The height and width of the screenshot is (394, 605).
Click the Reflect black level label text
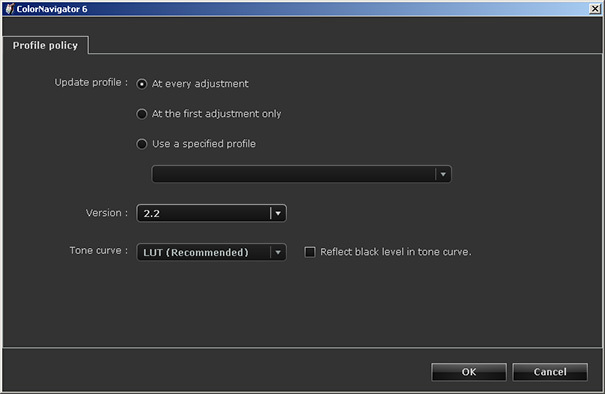(x=395, y=252)
